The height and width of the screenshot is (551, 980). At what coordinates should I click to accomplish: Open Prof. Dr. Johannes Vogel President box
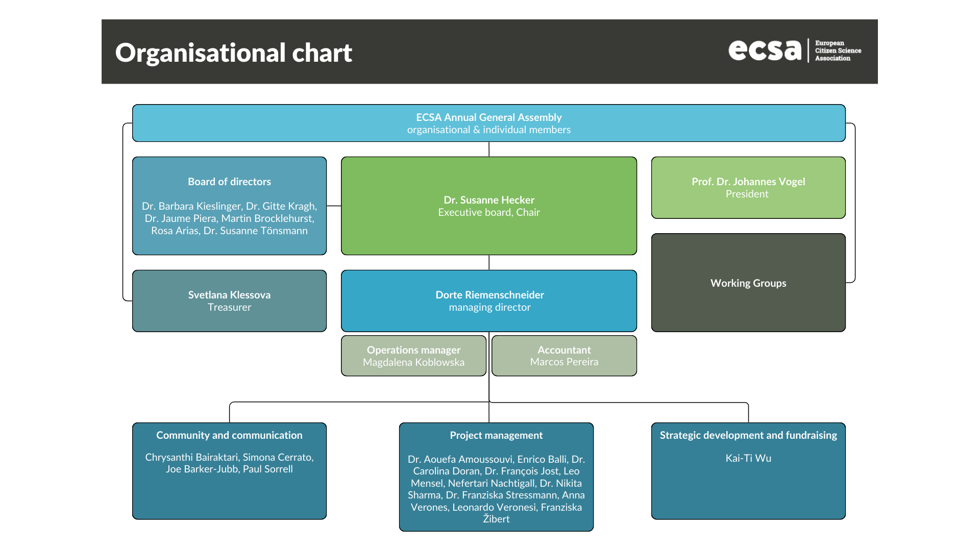pos(748,187)
